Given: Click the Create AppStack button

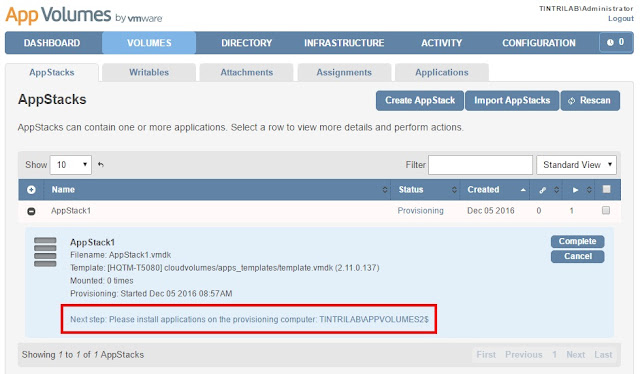Looking at the screenshot, I should click(x=420, y=100).
